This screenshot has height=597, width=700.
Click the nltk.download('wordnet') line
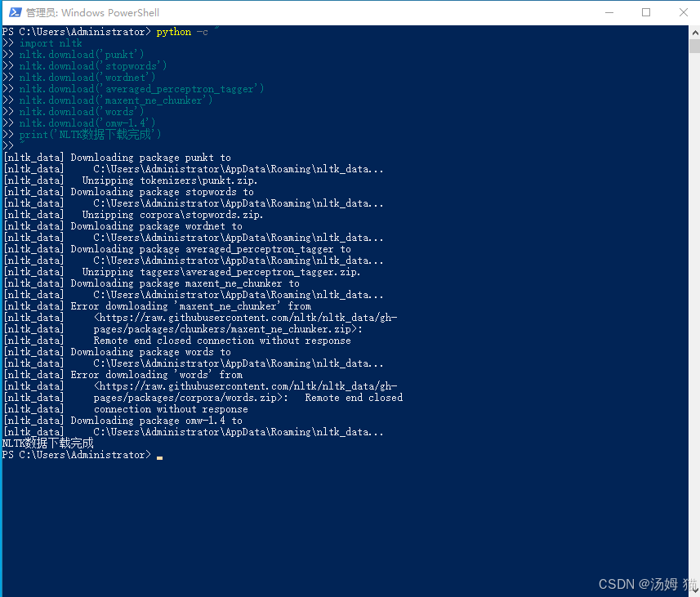87,78
